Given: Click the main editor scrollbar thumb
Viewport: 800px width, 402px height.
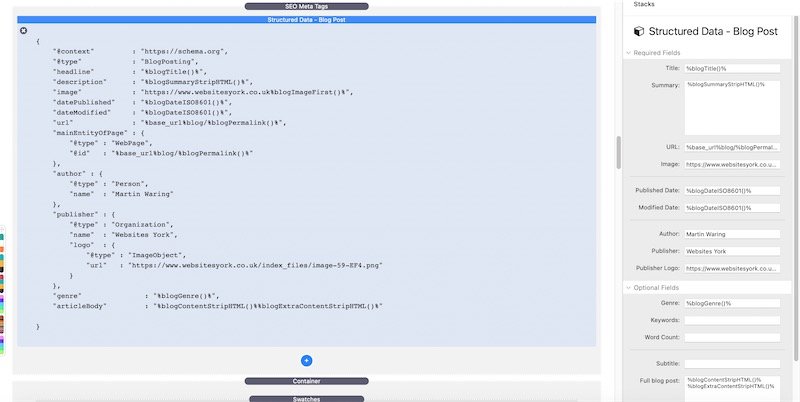Looking at the screenshot, I should click(x=619, y=152).
